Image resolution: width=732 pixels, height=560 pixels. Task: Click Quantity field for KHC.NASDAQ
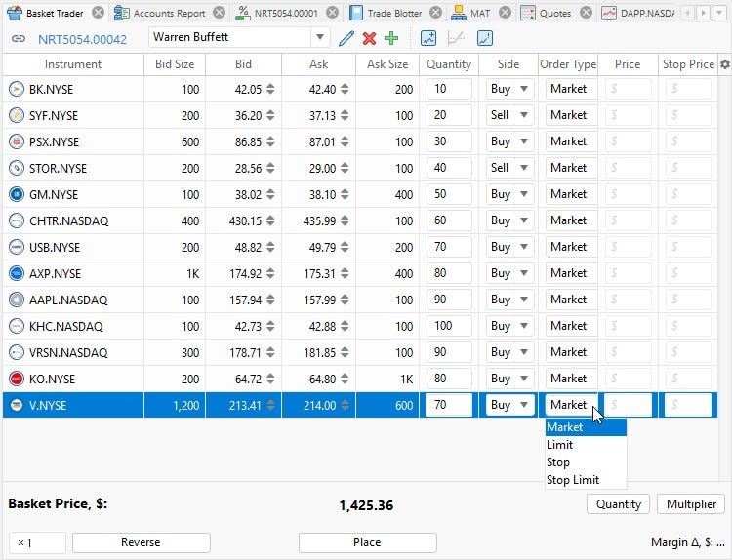tap(449, 326)
